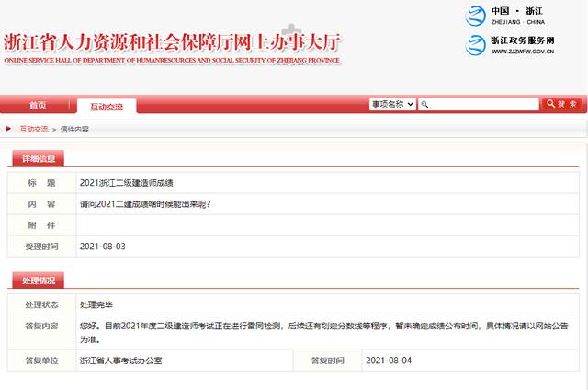Click the acceptance date 2021-08-03
The image size is (588, 390).
(x=102, y=247)
